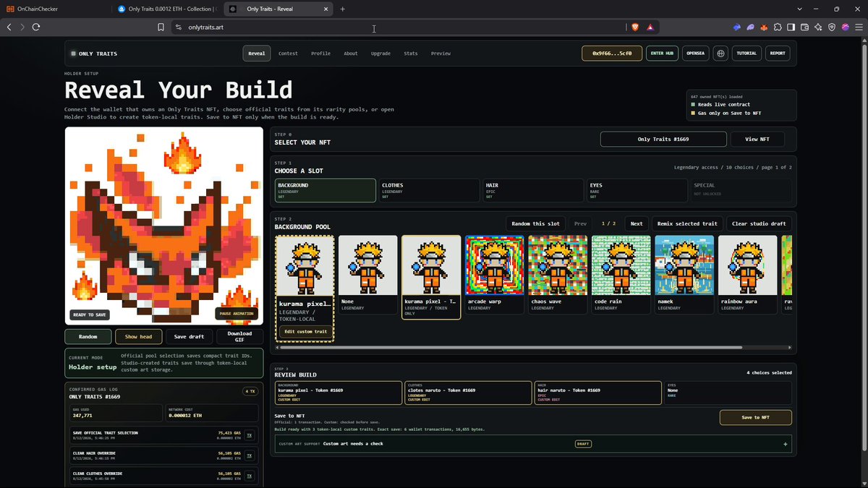The width and height of the screenshot is (868, 488).
Task: Open the Tutorial button
Action: [x=746, y=53]
